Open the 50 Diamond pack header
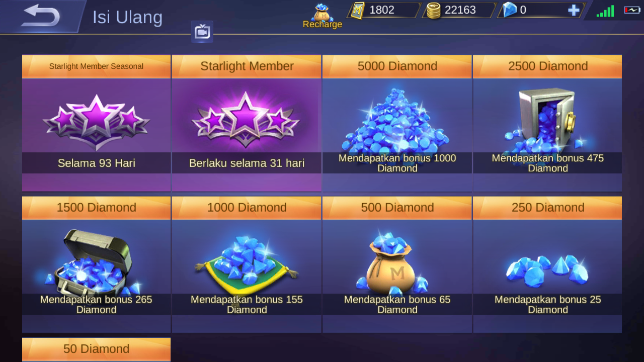Image resolution: width=644 pixels, height=362 pixels. click(x=96, y=349)
